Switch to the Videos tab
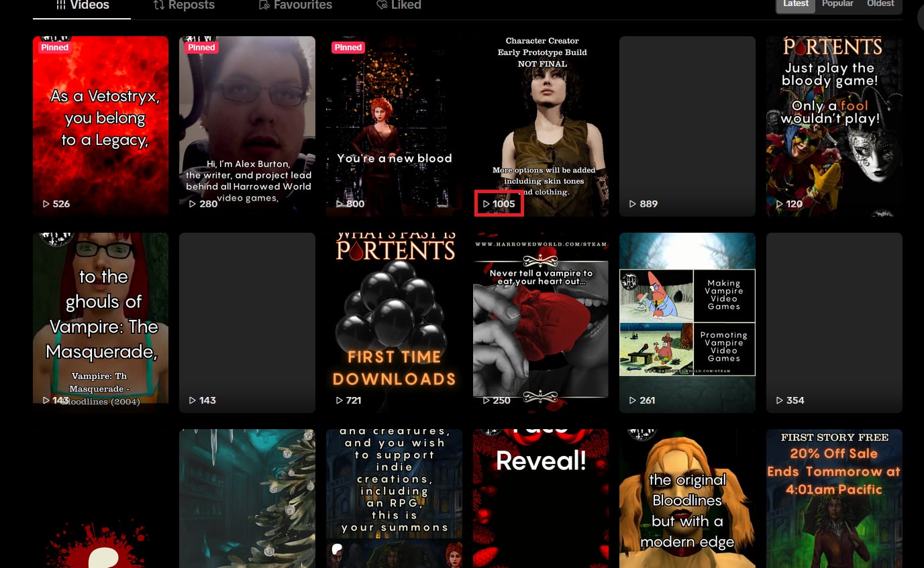 tap(83, 5)
